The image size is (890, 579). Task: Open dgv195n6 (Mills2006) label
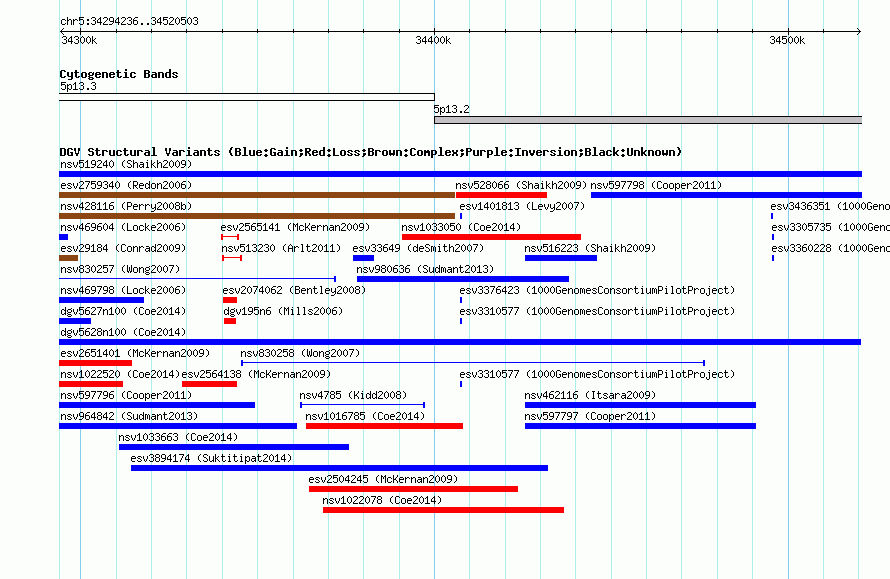[283, 311]
